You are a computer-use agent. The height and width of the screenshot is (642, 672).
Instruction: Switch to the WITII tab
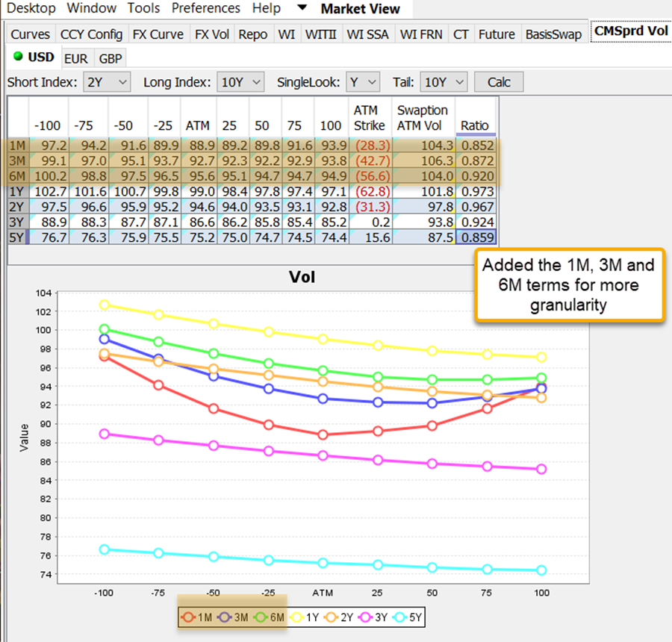point(321,34)
